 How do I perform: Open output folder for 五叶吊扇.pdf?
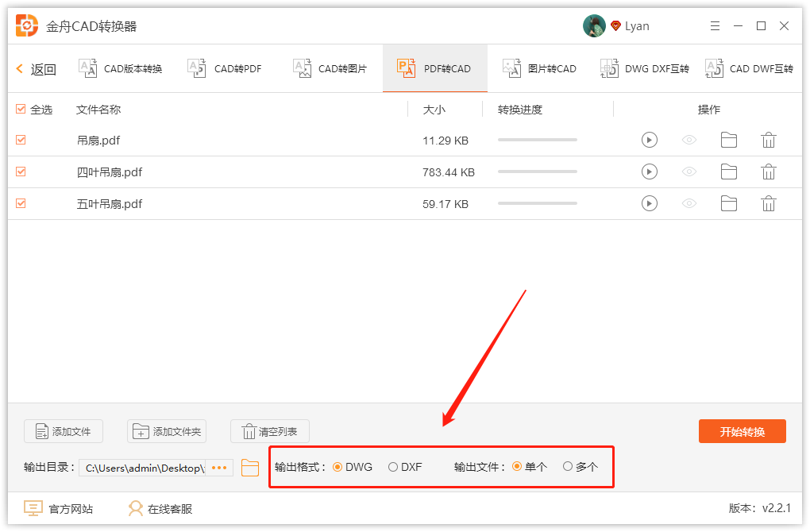[728, 203]
